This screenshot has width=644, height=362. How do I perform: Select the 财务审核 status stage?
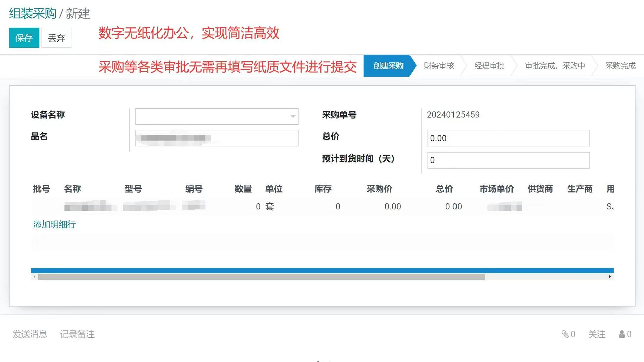coord(439,66)
